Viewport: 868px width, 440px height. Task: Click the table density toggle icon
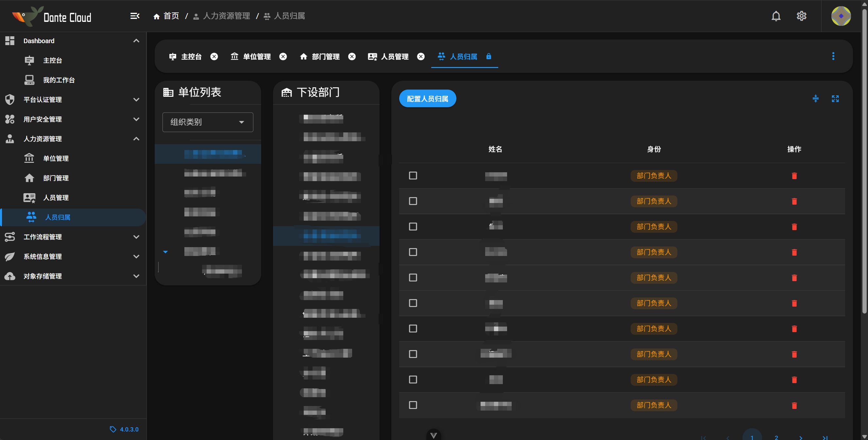click(x=815, y=98)
